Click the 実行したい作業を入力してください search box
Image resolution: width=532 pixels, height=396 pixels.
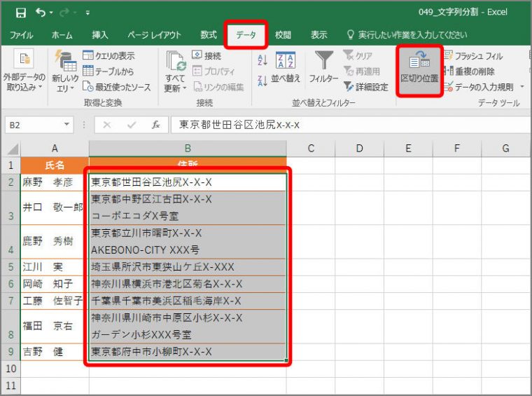pos(407,34)
